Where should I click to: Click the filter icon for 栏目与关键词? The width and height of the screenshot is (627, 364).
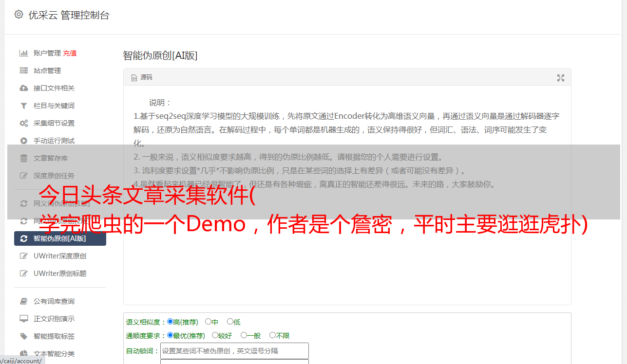(23, 106)
